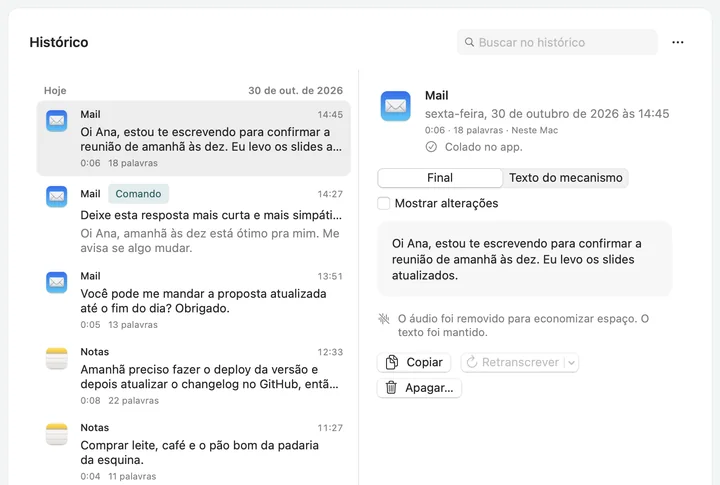Copy the transcript with Copiar button

point(414,362)
